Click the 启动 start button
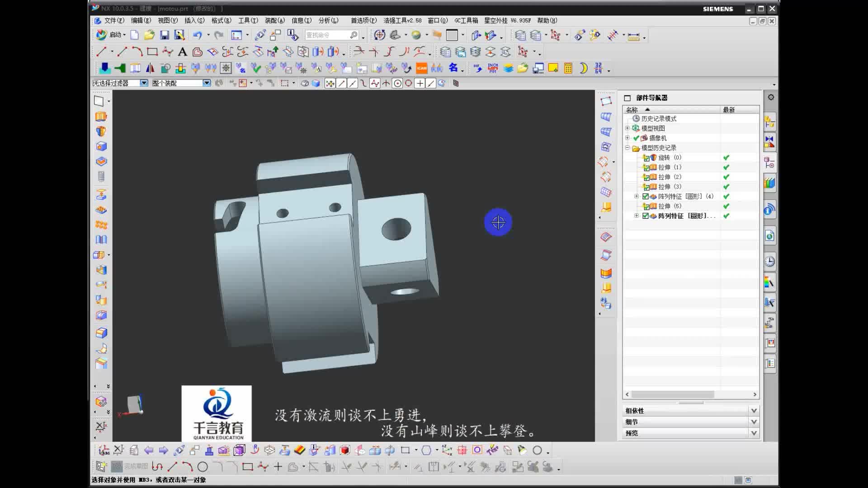 [x=111, y=35]
